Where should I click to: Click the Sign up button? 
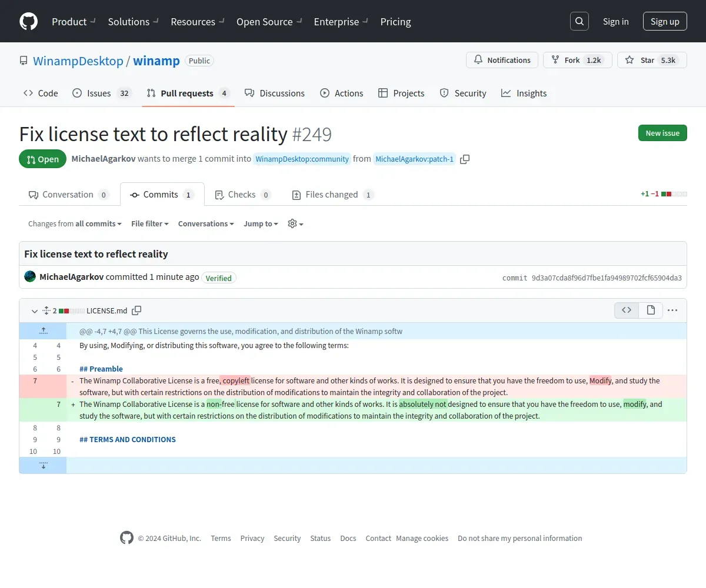click(665, 21)
